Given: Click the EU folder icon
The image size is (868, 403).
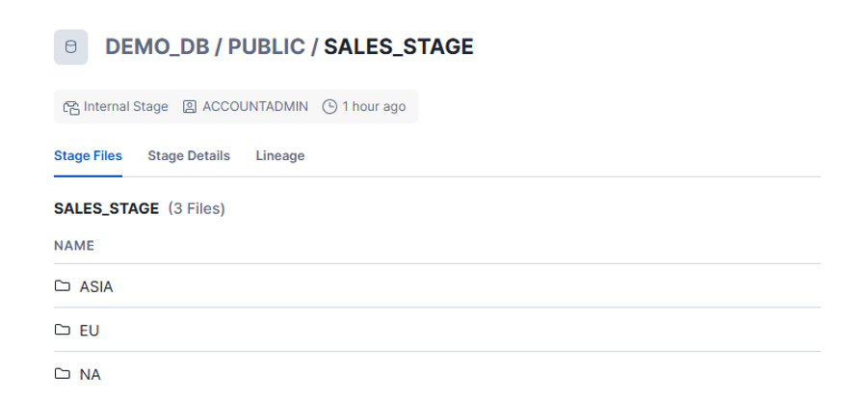Looking at the screenshot, I should coord(63,330).
